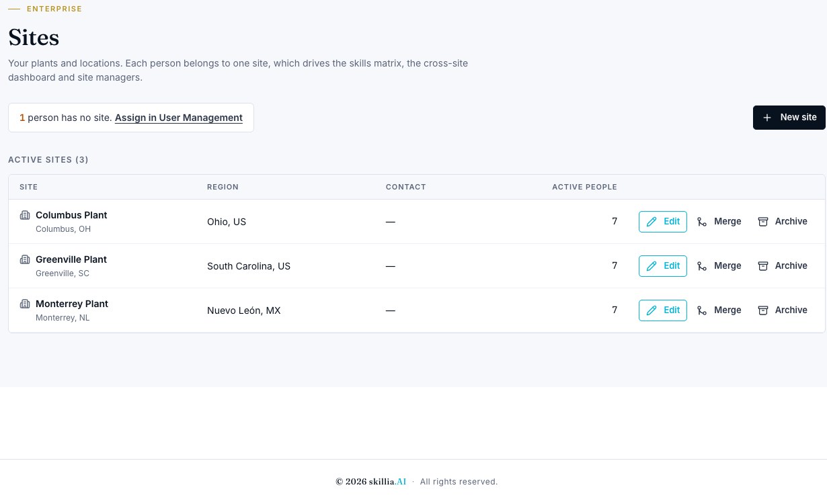Click the Ohio, US region cell
The height and width of the screenshot is (504, 827).
227,222
